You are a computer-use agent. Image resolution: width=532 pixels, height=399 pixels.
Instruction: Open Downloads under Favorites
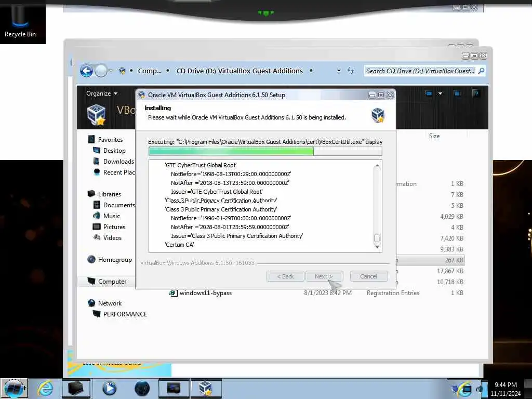click(118, 162)
